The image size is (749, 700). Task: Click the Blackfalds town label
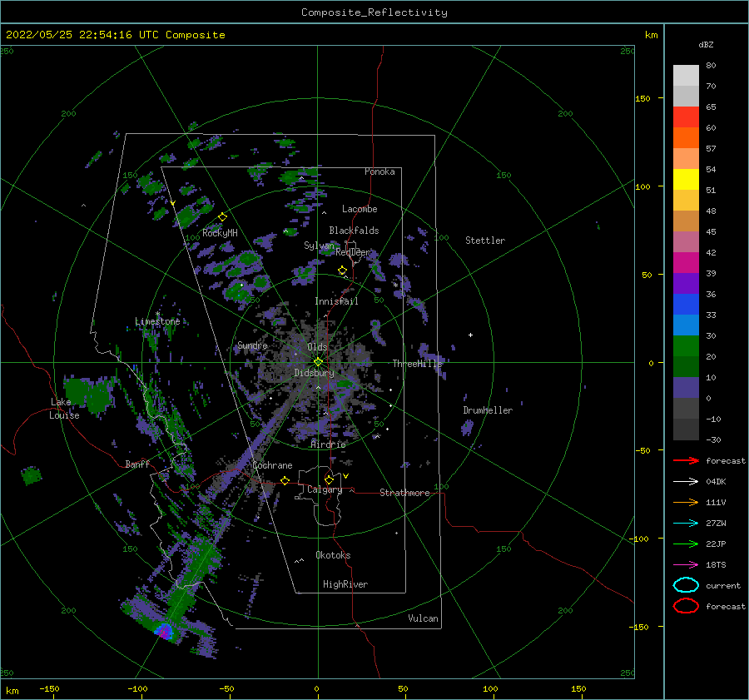tap(354, 231)
